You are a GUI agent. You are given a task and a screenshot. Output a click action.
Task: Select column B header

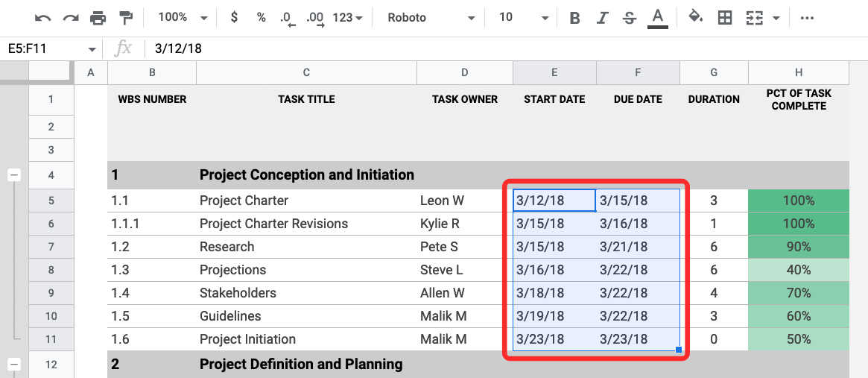tap(152, 72)
